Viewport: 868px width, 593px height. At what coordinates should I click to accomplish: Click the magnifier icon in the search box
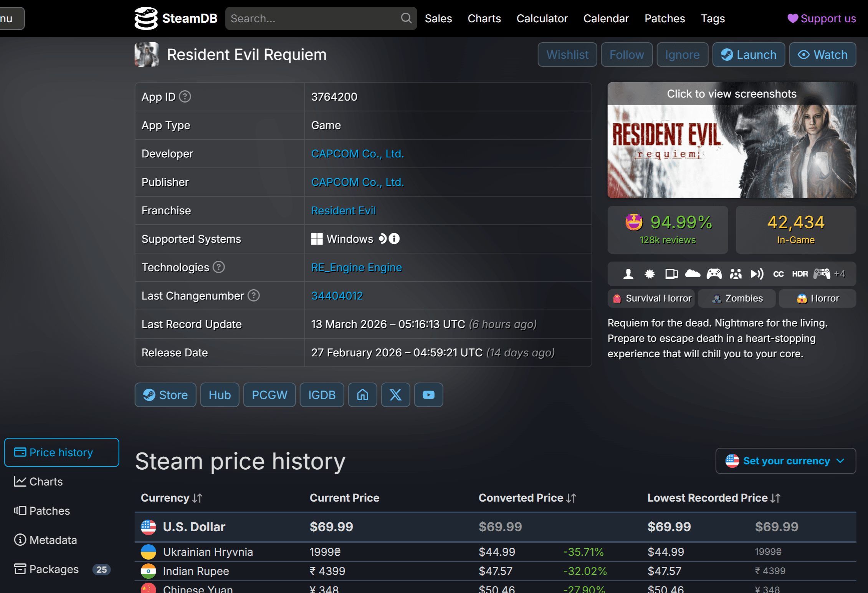pyautogui.click(x=406, y=18)
